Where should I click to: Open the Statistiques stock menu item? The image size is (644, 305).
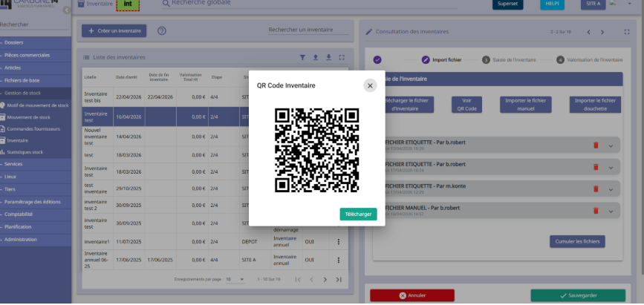click(x=25, y=152)
